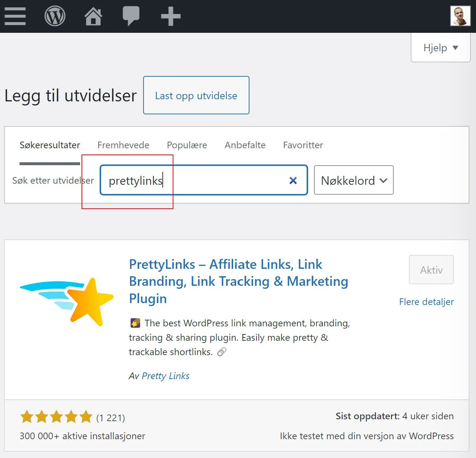Switch to the Søkeresultater tab
Screen dimensions: 476x458
pos(50,145)
